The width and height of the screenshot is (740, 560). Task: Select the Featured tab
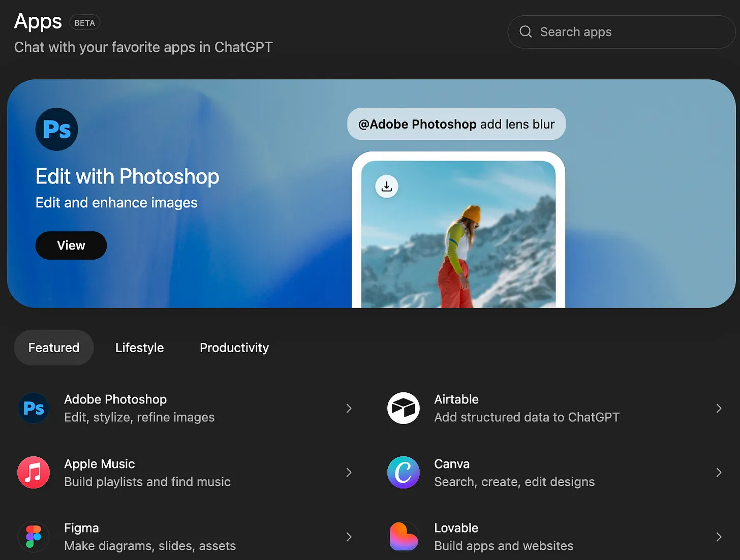[54, 348]
